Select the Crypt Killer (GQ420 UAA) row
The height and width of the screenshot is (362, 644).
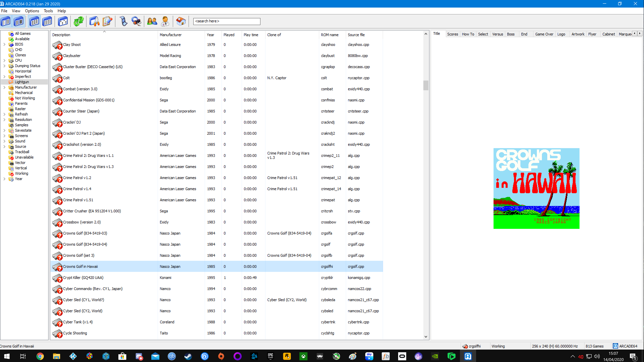[216, 278]
